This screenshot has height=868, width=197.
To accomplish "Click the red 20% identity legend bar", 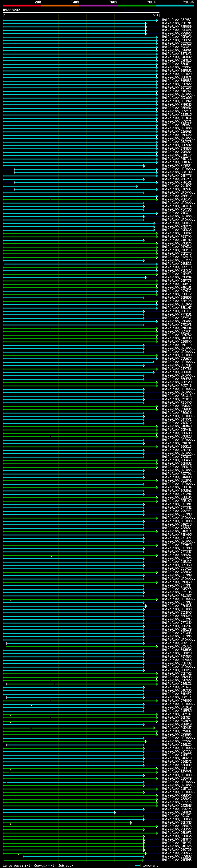I will 22,6.
